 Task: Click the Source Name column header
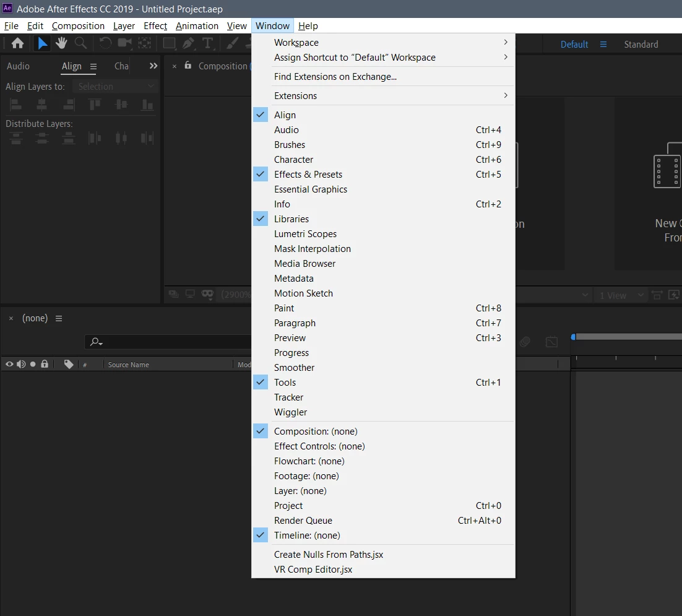[x=128, y=365]
